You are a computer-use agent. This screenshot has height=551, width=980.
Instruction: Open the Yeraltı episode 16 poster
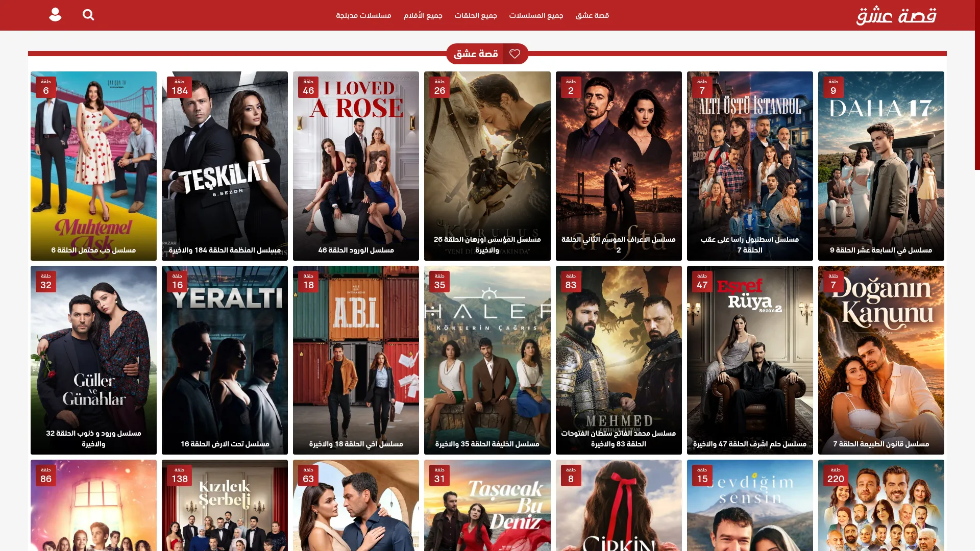coord(225,360)
